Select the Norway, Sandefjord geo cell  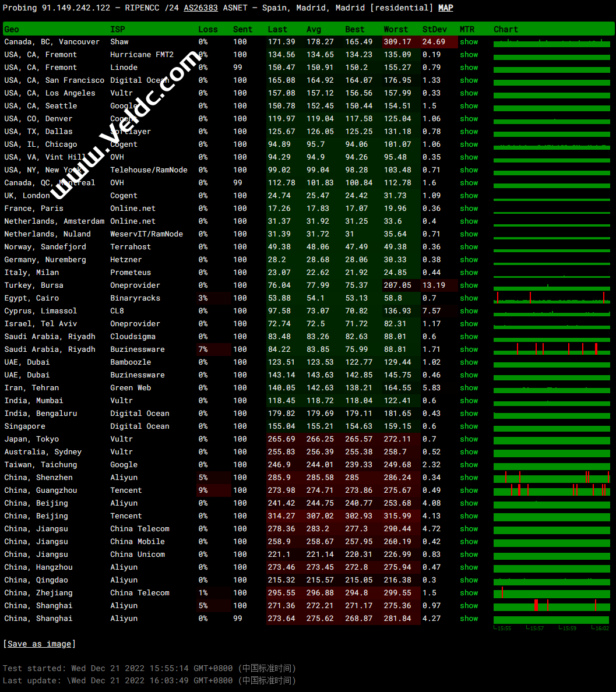[x=45, y=247]
